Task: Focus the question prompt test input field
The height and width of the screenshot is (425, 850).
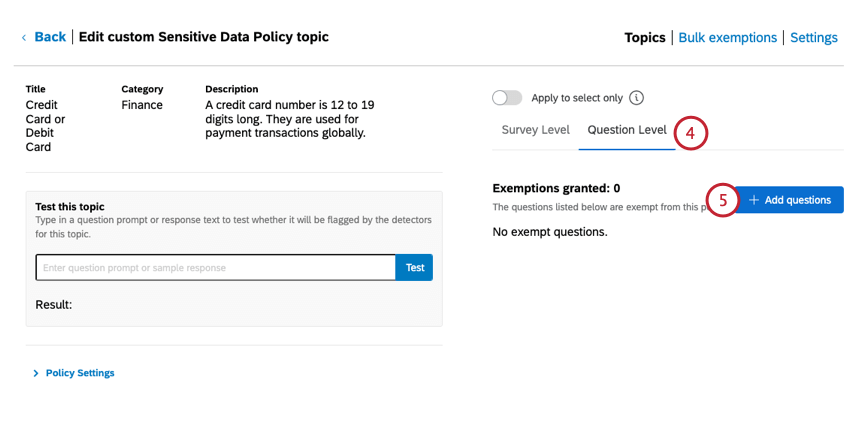Action: [216, 268]
